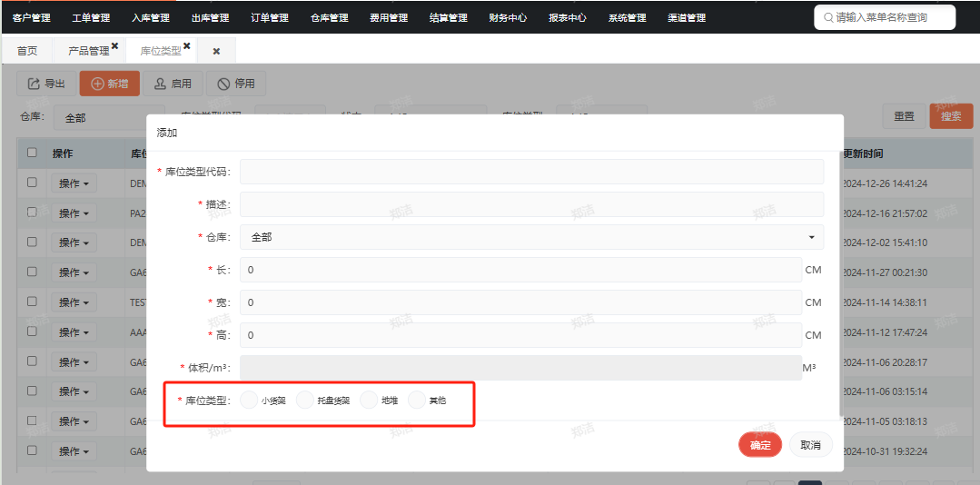
Task: Open the 仓库 dropdown in the add dialog
Action: coord(532,237)
